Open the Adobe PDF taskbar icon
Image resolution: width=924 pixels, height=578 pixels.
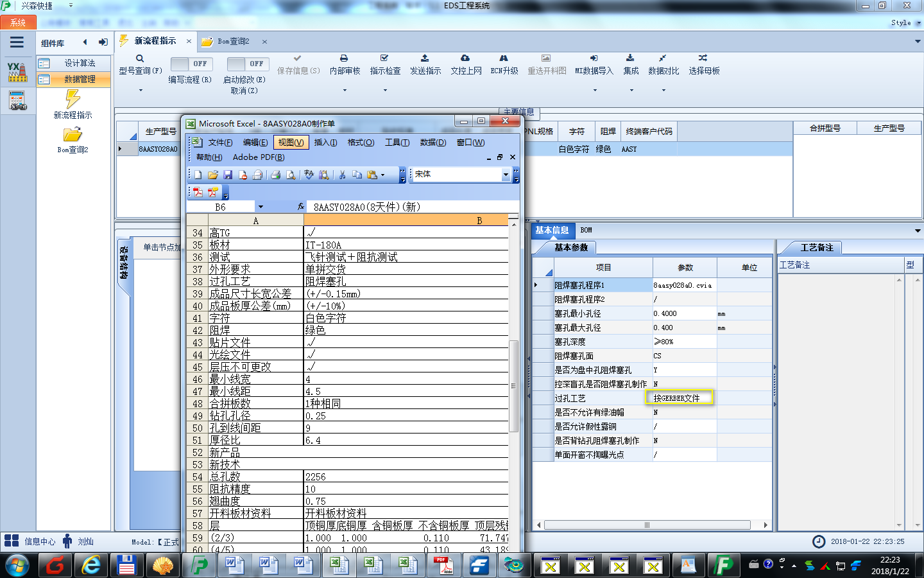coord(443,565)
